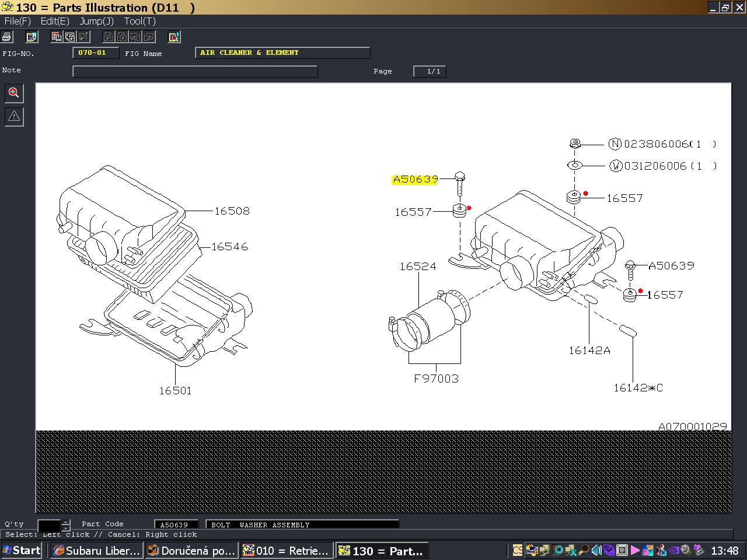Screen dimensions: 747x560
Task: Click the CS language indicator in tray
Action: point(518,550)
